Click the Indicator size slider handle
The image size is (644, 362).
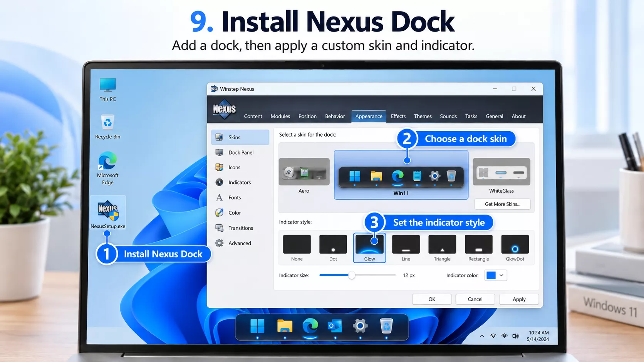tap(352, 275)
